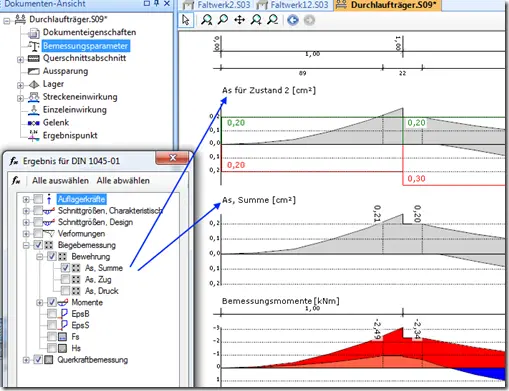The height and width of the screenshot is (391, 509).
Task: Click Alle auswählen button
Action: [x=60, y=181]
